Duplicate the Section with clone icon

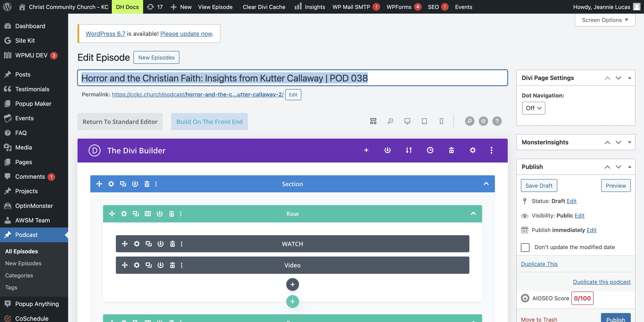123,184
